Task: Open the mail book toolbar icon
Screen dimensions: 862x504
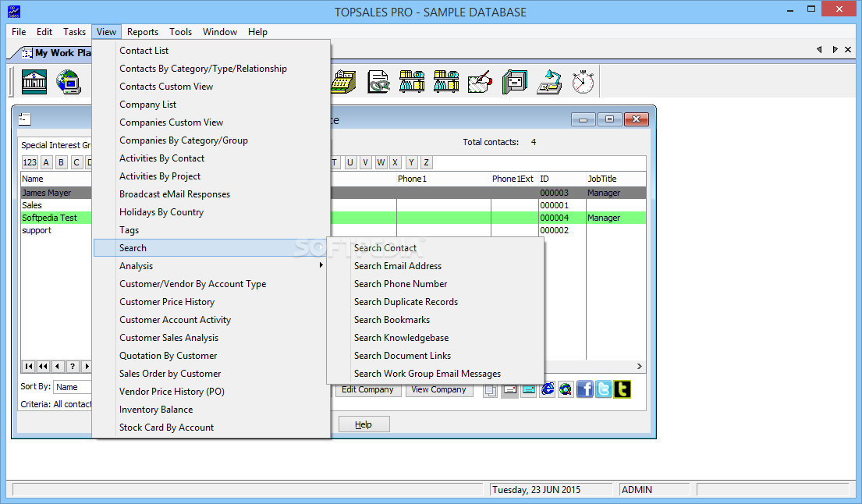Action: point(515,82)
